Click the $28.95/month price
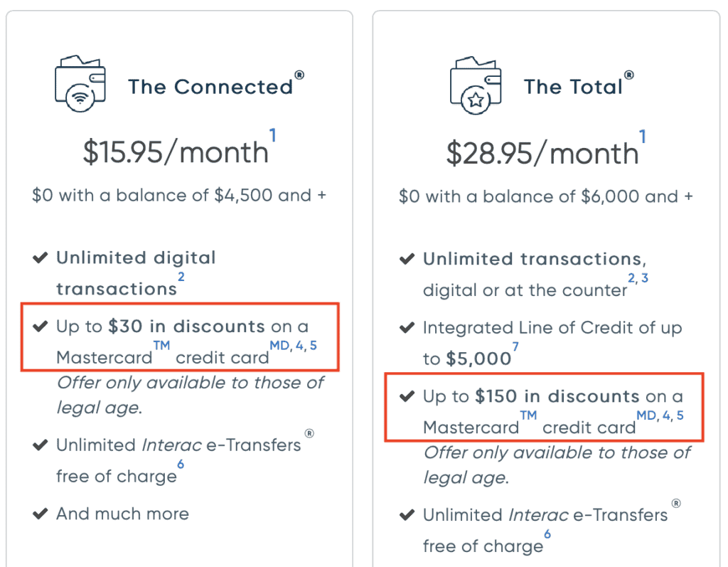 (542, 154)
